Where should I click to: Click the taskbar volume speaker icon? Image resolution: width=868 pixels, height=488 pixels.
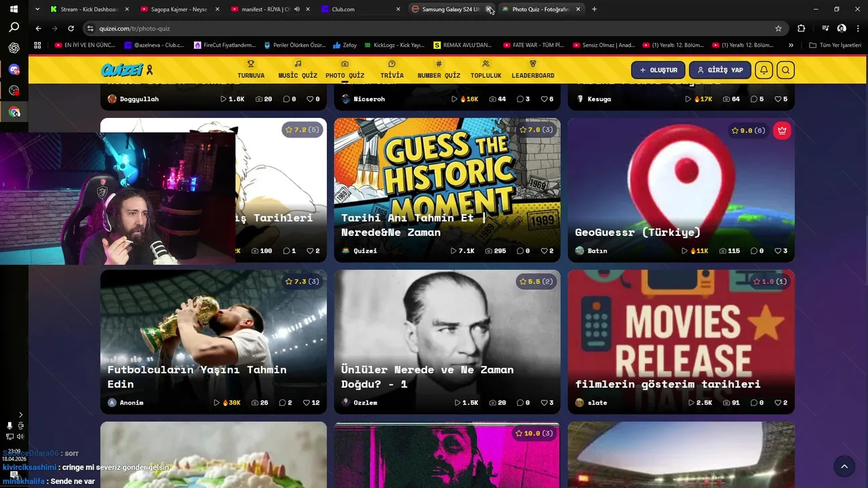[20, 436]
